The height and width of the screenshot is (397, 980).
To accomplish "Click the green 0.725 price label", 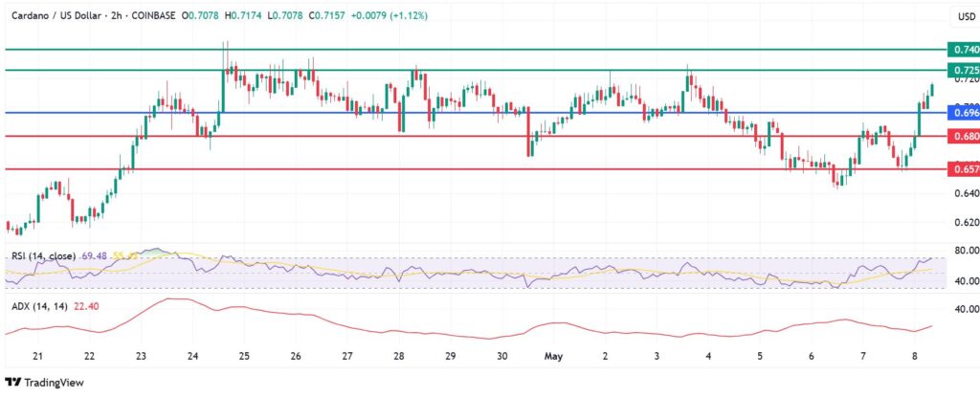I will point(963,71).
